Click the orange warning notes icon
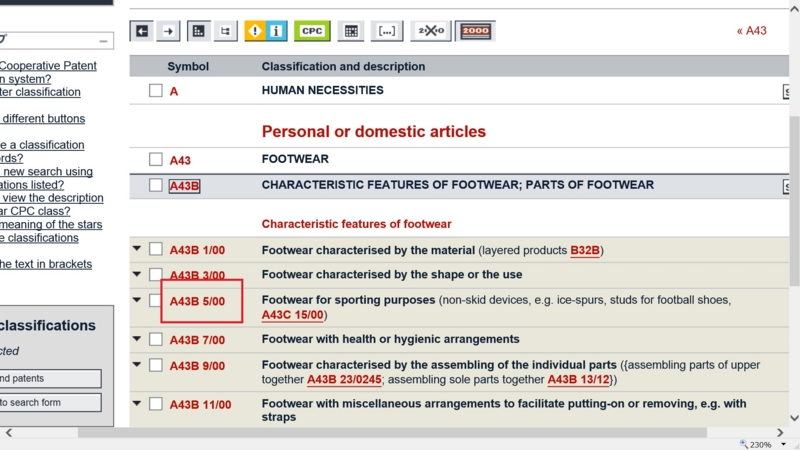This screenshot has width=800, height=450. (x=255, y=31)
